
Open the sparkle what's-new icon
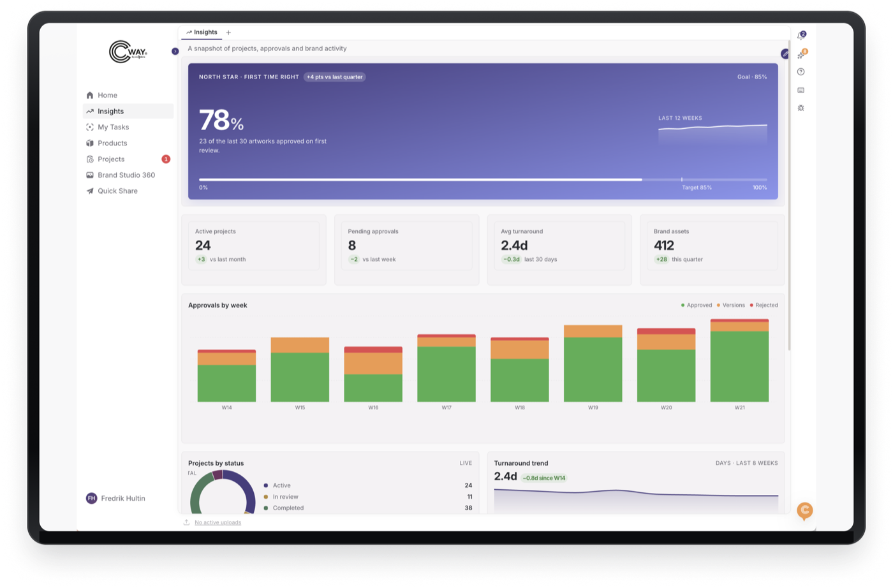pos(801,54)
